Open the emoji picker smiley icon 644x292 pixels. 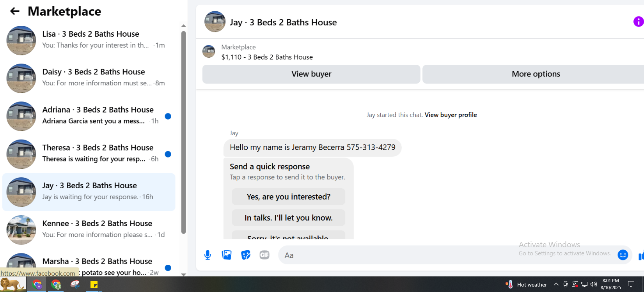[623, 255]
